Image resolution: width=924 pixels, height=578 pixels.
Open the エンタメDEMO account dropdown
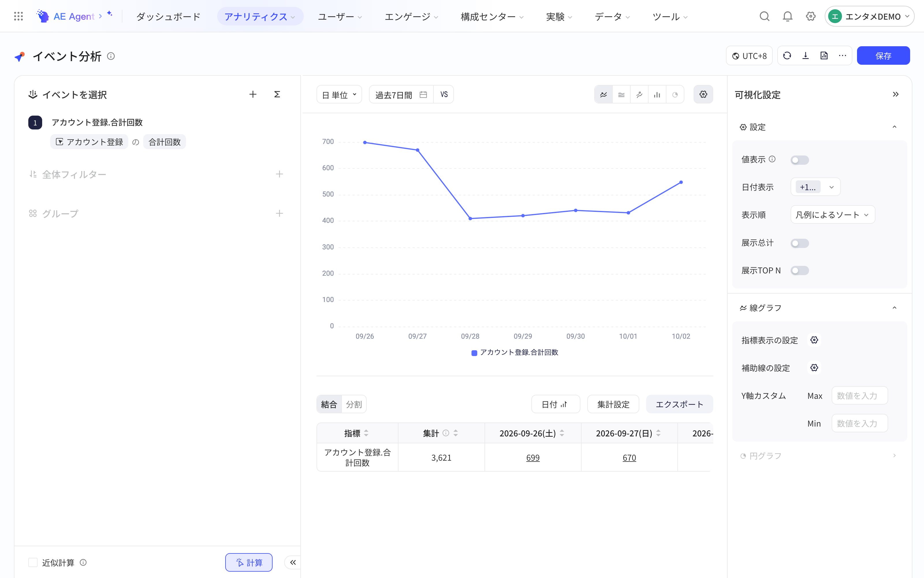[869, 16]
